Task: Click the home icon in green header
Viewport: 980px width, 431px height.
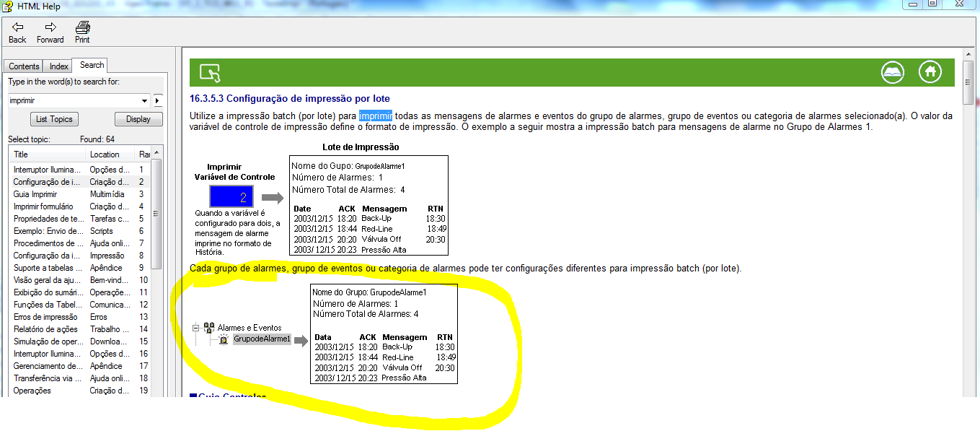Action: point(930,72)
